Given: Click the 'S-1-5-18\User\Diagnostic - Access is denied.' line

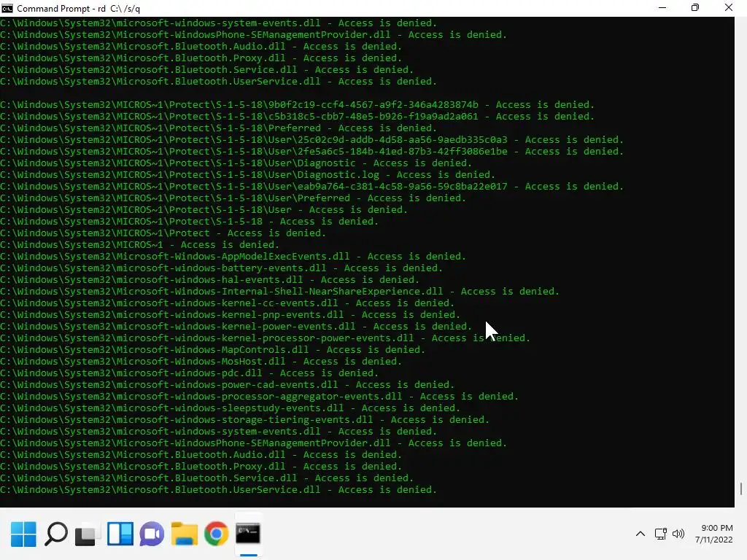Looking at the screenshot, I should 236,163.
